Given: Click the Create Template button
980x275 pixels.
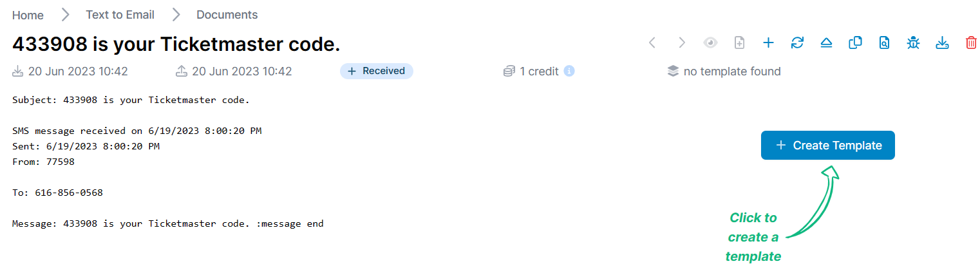Looking at the screenshot, I should tap(827, 146).
